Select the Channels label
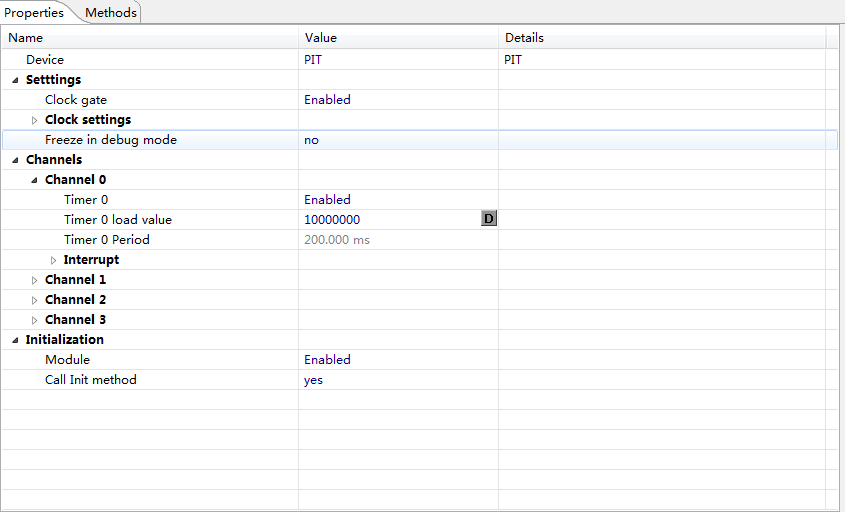Viewport: 845px width, 512px height. [x=54, y=160]
